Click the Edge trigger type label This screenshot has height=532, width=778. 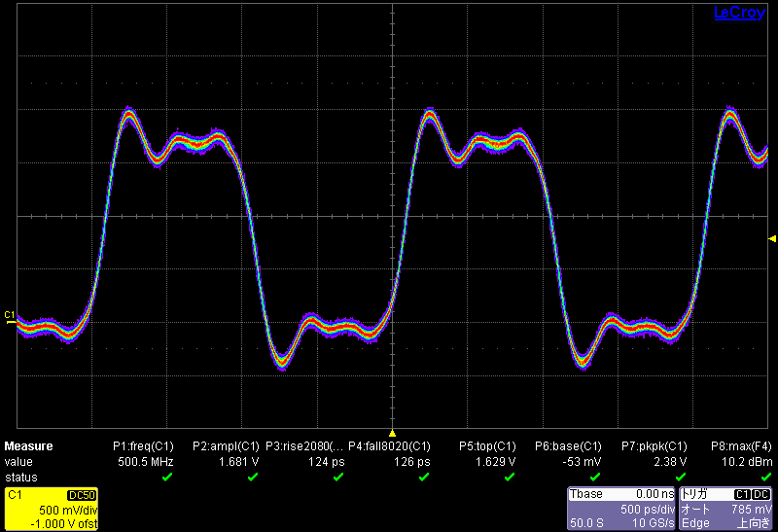click(x=695, y=523)
